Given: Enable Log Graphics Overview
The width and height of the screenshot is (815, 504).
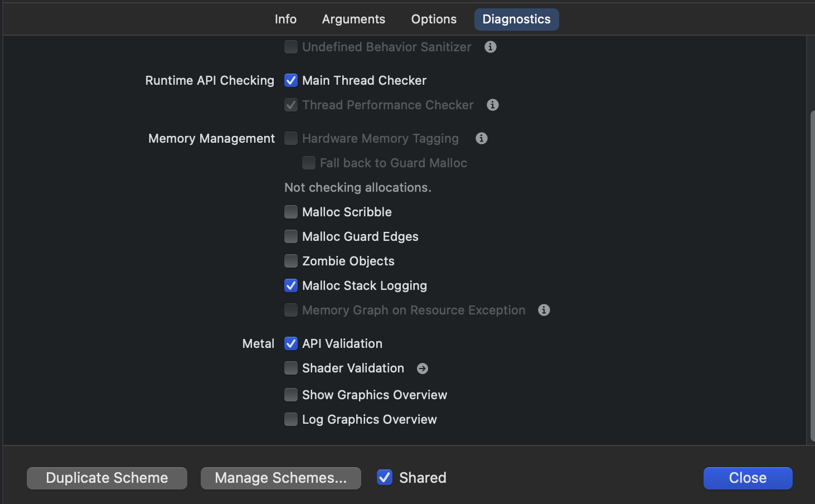Looking at the screenshot, I should [291, 419].
